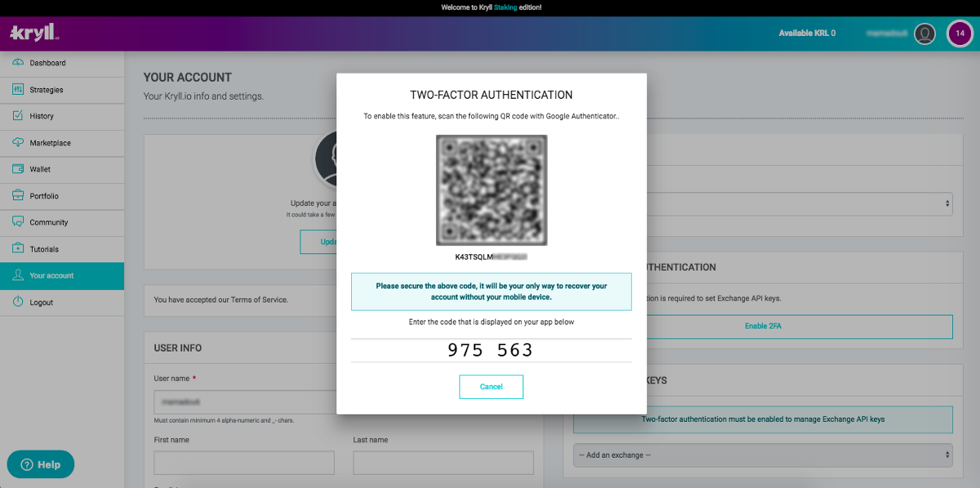Viewport: 980px width, 488px height.
Task: Click 'You have accepted our Terms of Service' text
Action: 220,300
